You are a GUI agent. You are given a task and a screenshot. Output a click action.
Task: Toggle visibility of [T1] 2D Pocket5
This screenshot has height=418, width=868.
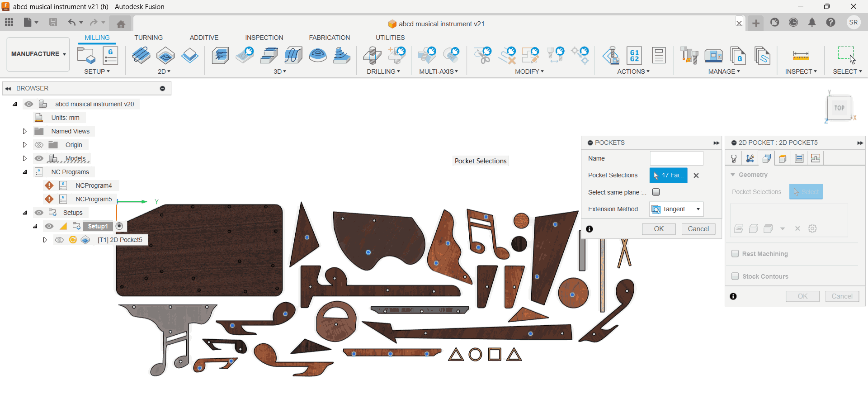59,240
